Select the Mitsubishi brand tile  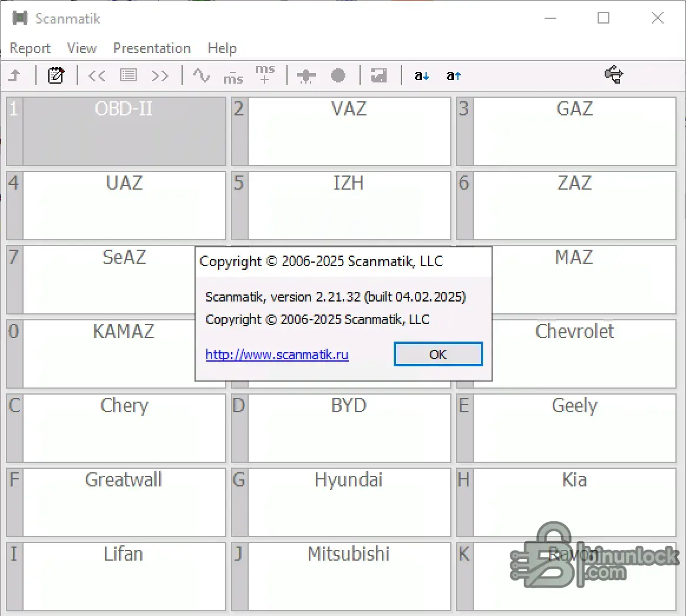(x=349, y=576)
